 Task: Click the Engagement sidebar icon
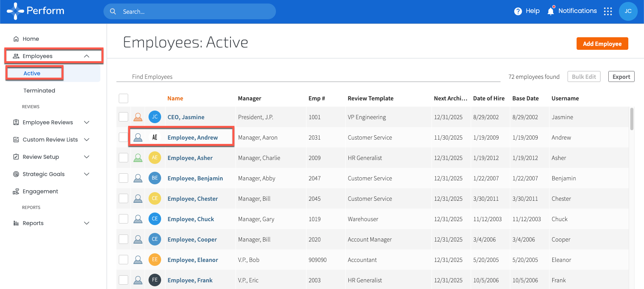click(x=16, y=191)
